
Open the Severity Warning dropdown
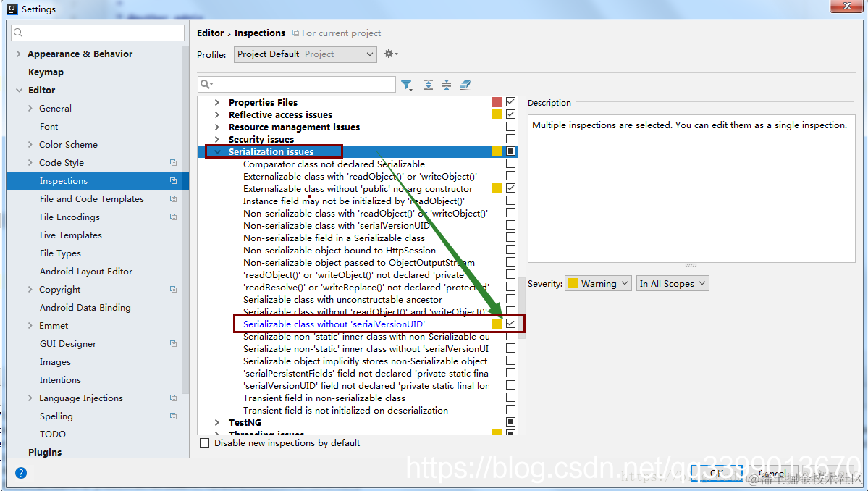click(x=598, y=283)
